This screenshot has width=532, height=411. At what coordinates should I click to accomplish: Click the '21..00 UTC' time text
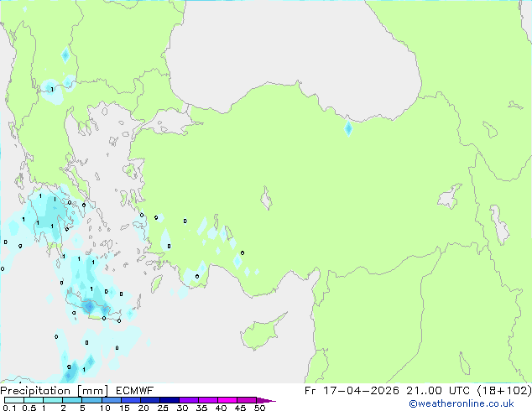point(439,391)
